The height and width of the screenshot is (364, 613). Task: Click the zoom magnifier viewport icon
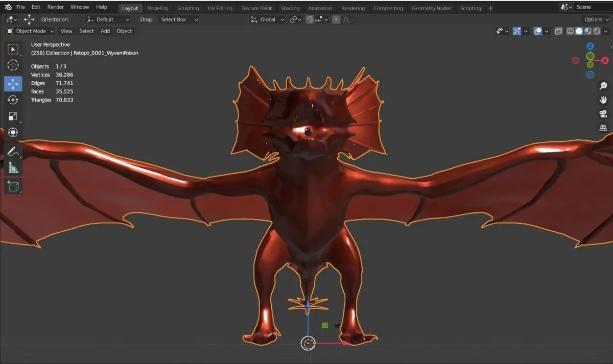click(x=603, y=86)
